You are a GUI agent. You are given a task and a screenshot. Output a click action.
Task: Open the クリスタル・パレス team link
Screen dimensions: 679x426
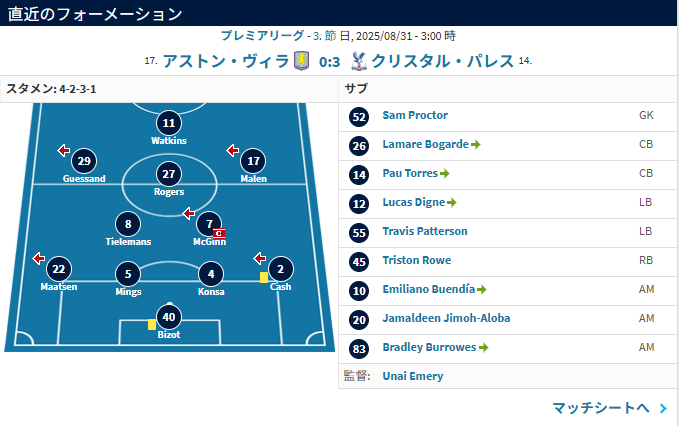[443, 61]
